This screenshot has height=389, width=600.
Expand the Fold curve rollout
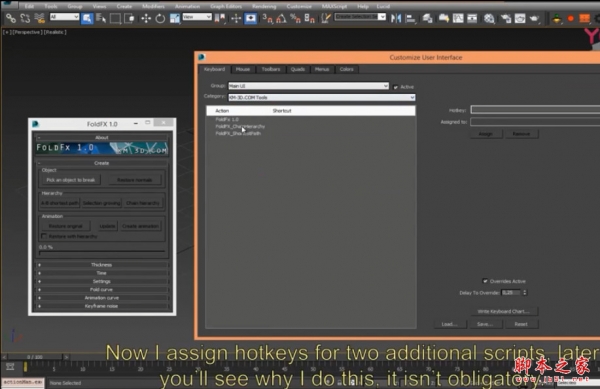(x=102, y=290)
